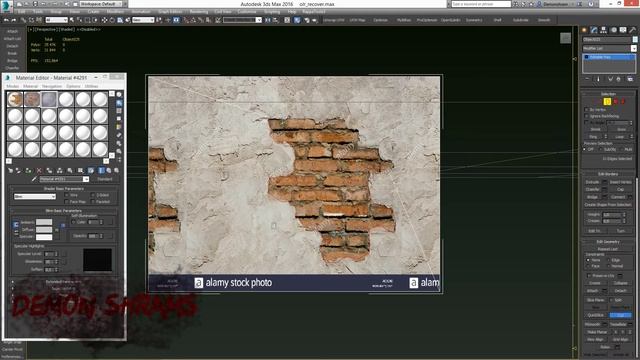Toggle the Ignore Backfacing checkbox
The height and width of the screenshot is (360, 640).
587,116
